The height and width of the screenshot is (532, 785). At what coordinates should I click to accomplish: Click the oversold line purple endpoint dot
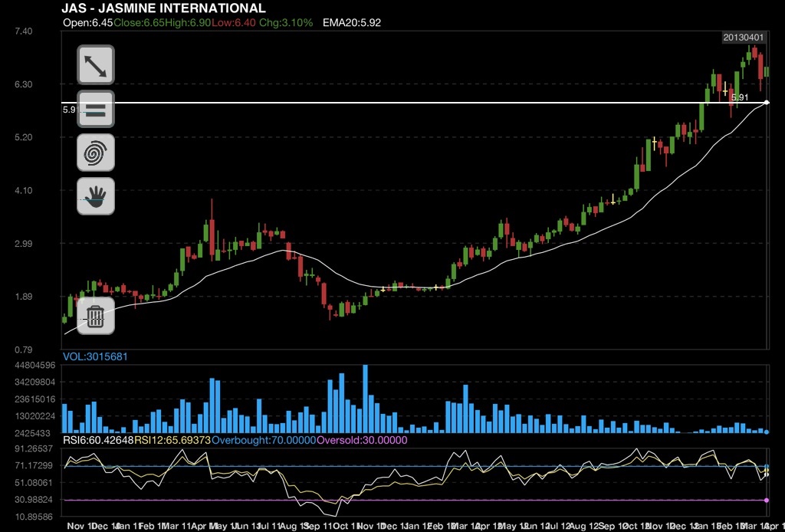tap(767, 501)
